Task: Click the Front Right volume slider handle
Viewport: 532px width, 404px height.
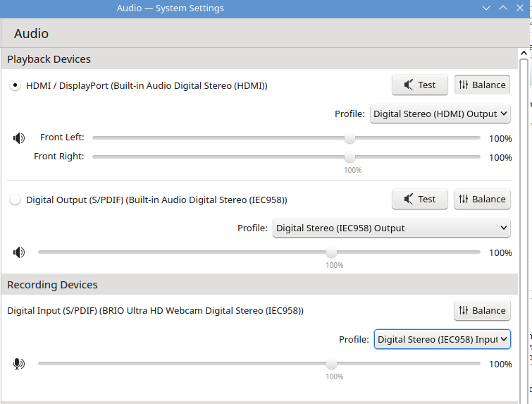Action: (349, 157)
